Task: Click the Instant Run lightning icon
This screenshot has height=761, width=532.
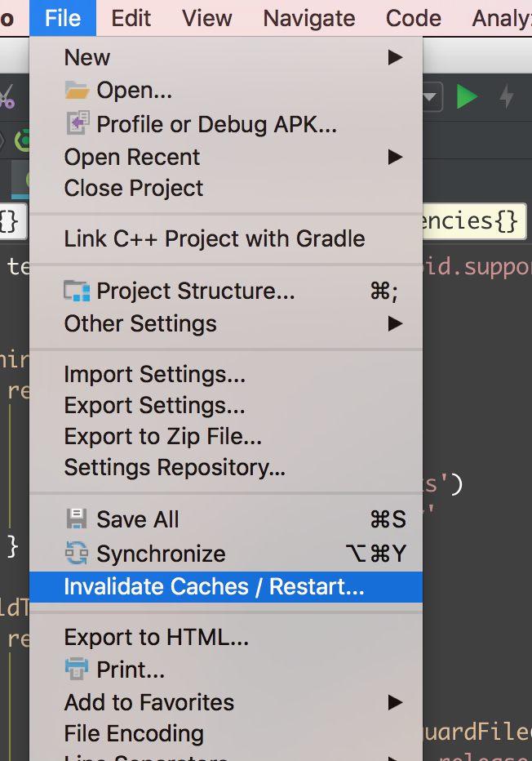Action: point(506,96)
